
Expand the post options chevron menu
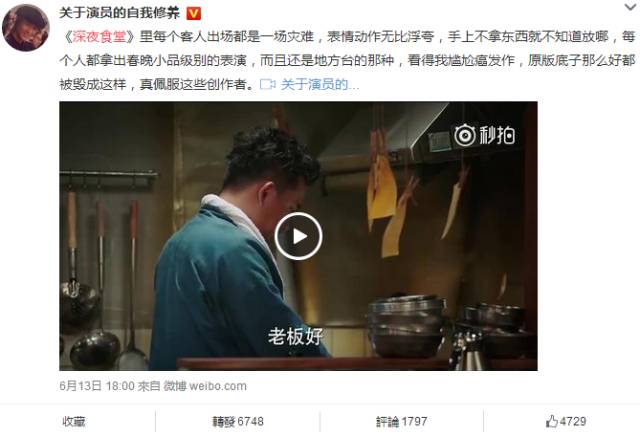(631, 7)
